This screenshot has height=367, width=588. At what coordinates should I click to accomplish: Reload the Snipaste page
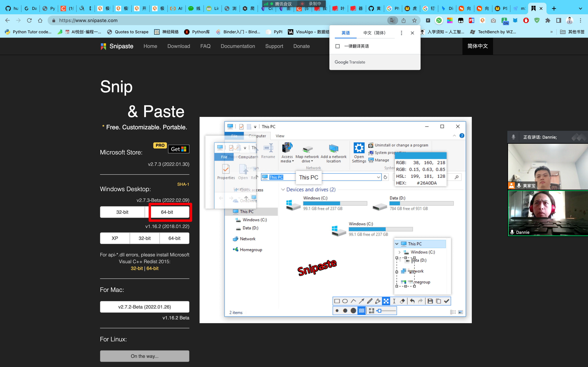[29, 20]
